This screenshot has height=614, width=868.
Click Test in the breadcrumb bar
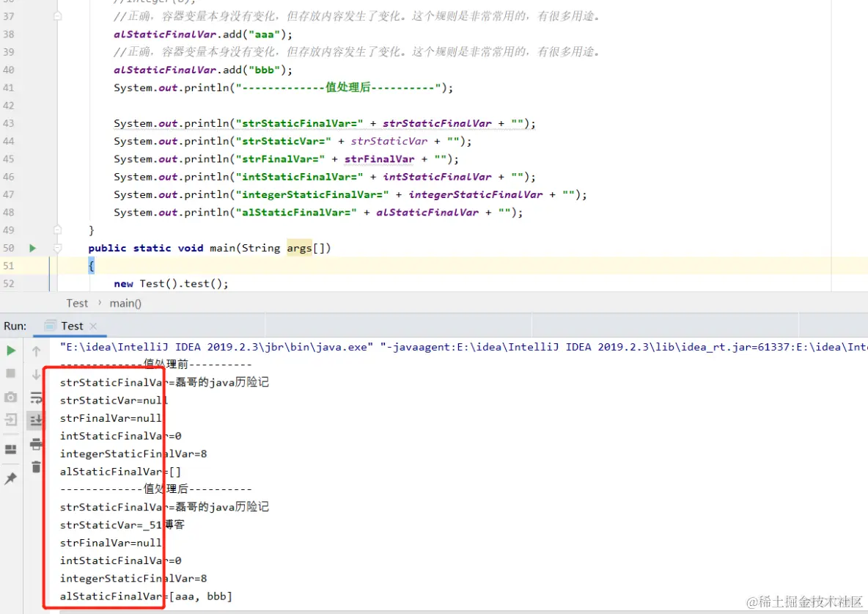coord(76,303)
